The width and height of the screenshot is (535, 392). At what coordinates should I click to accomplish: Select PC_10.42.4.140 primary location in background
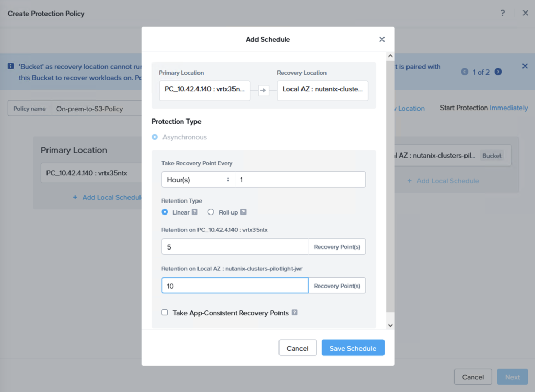[91, 173]
